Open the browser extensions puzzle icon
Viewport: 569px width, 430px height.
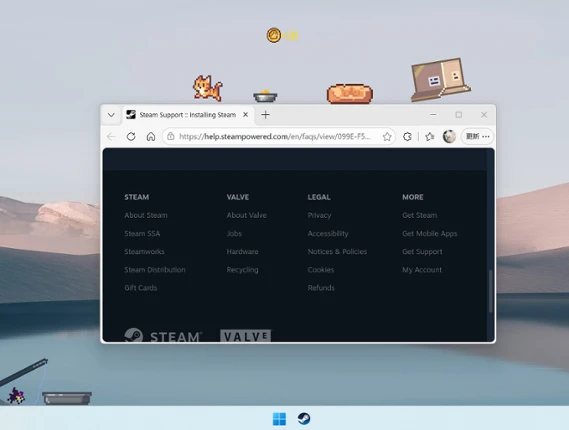tap(407, 136)
